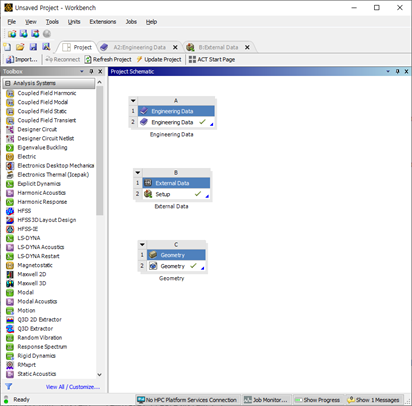The height and width of the screenshot is (406, 412).
Task: Open the Project Schematic panel options arrow
Action: pos(388,71)
